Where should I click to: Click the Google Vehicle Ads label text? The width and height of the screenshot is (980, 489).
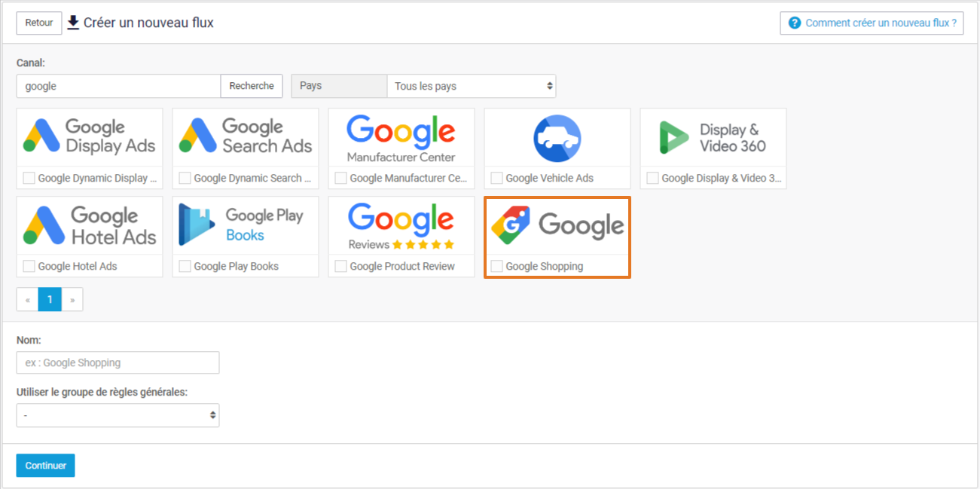pos(550,178)
